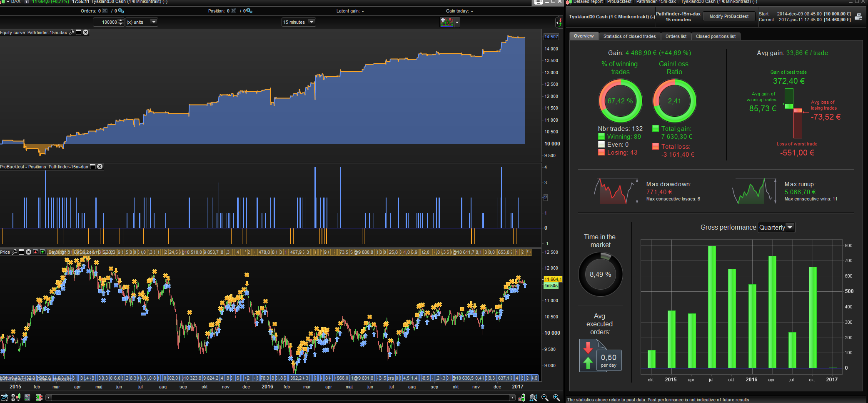This screenshot has width=868, height=403.
Task: Zoom in on the chart timeline
Action: 556,398
